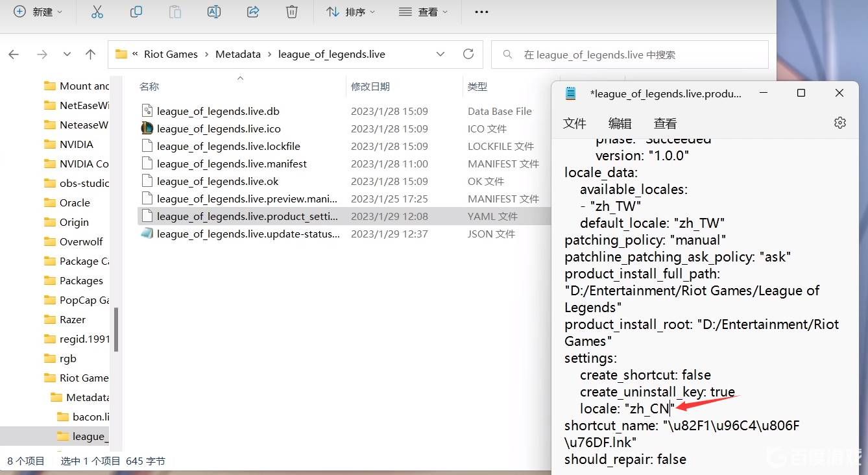868x475 pixels.
Task: Select rgb folder in sidebar
Action: click(x=60, y=358)
